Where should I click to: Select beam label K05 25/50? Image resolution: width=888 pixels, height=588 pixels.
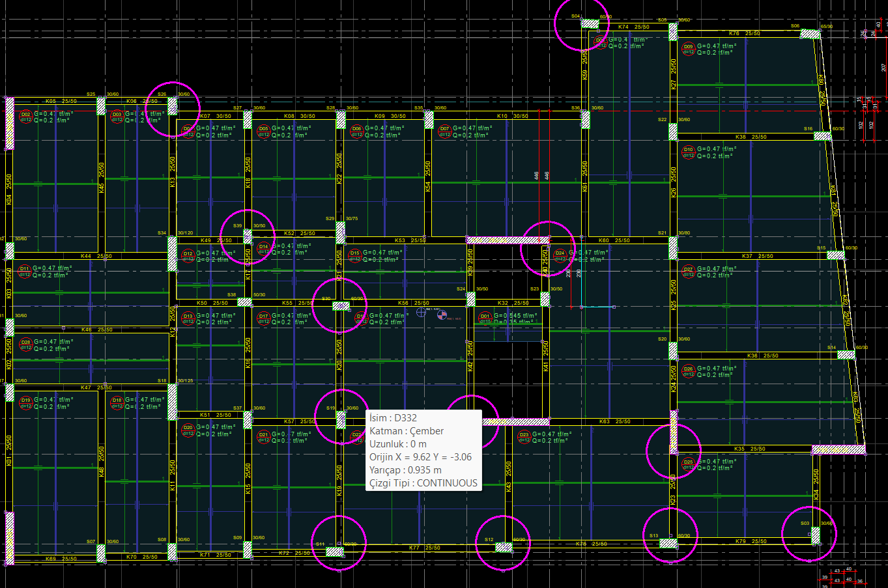[61, 101]
